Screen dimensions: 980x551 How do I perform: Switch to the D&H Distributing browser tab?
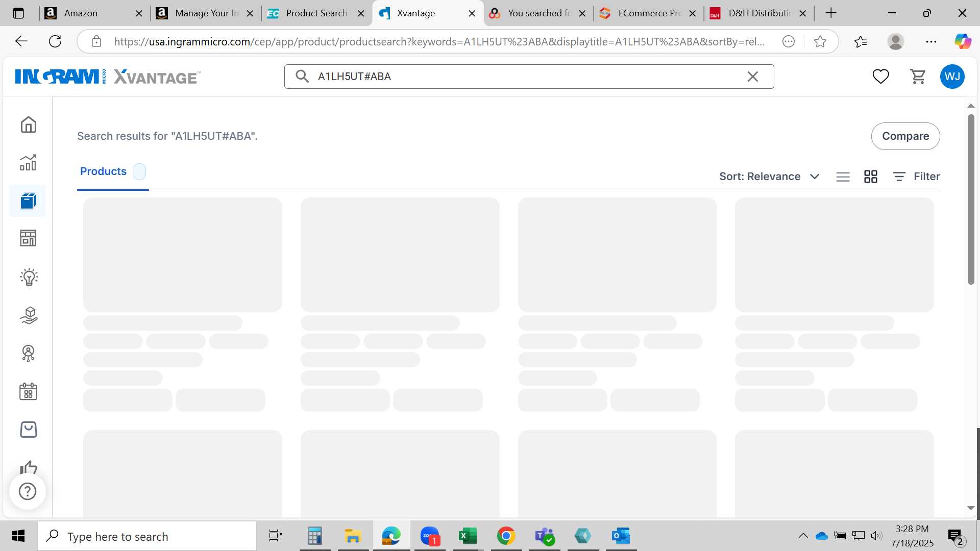point(758,13)
